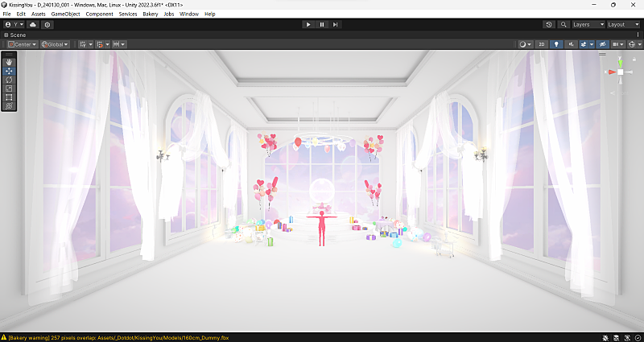Select the Scale tool
The height and width of the screenshot is (342, 644).
click(x=9, y=89)
